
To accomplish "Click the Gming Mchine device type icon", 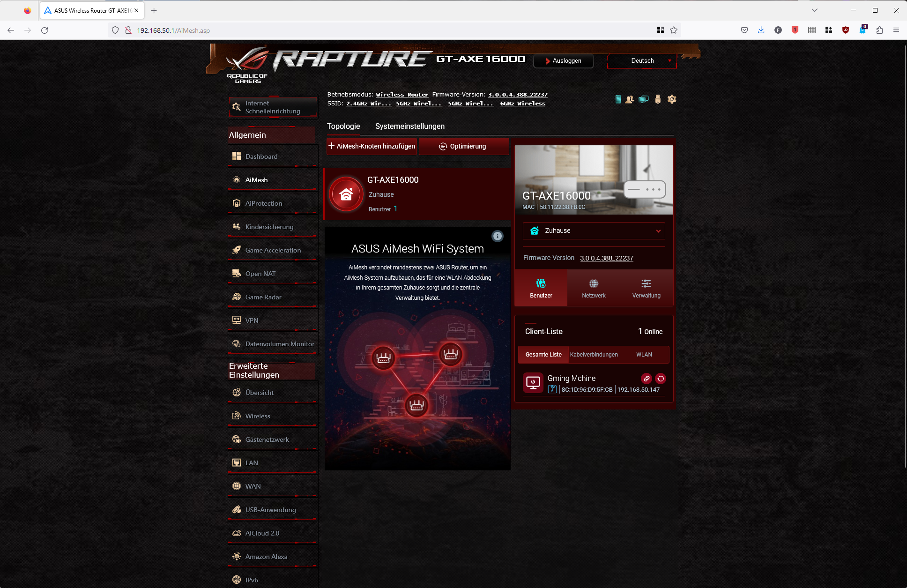I will tap(533, 383).
